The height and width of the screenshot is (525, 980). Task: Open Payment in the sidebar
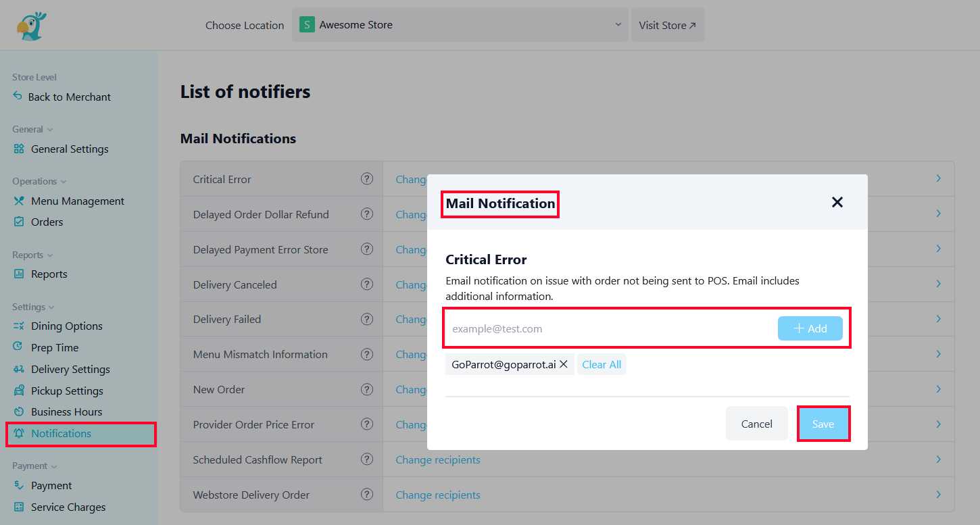pyautogui.click(x=42, y=485)
